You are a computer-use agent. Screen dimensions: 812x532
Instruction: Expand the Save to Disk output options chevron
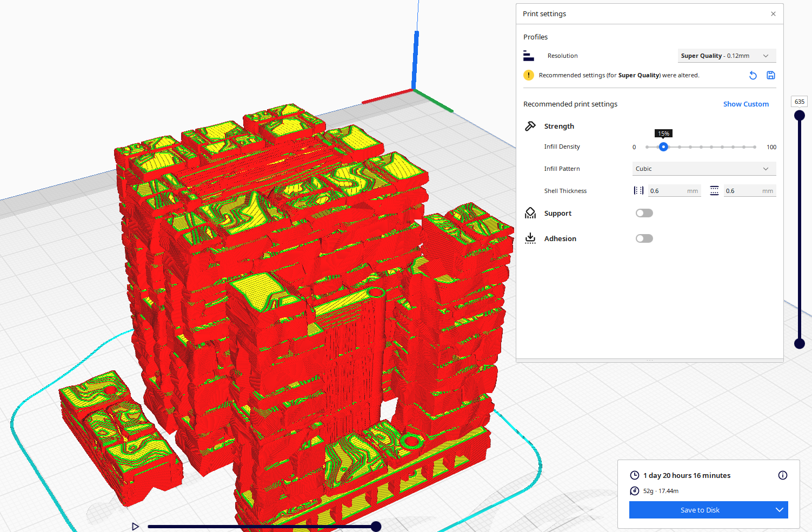(779, 510)
